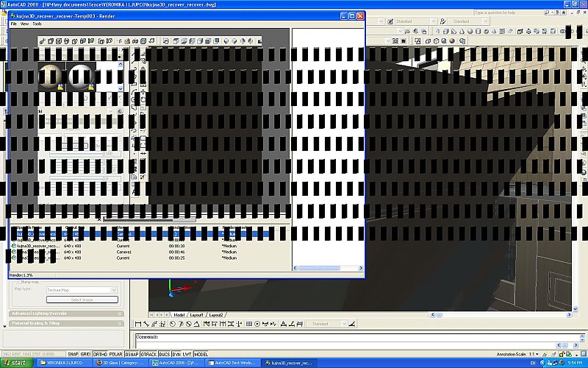588x368 pixels.
Task: Click the Box solid icon
Action: pos(446,31)
